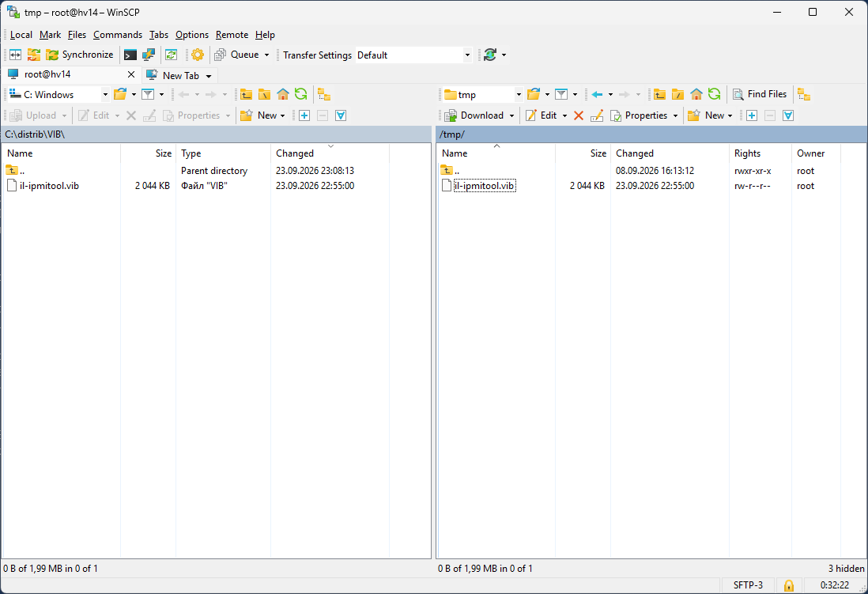This screenshot has width=868, height=594.
Task: Click the new session globe icon
Action: click(490, 55)
